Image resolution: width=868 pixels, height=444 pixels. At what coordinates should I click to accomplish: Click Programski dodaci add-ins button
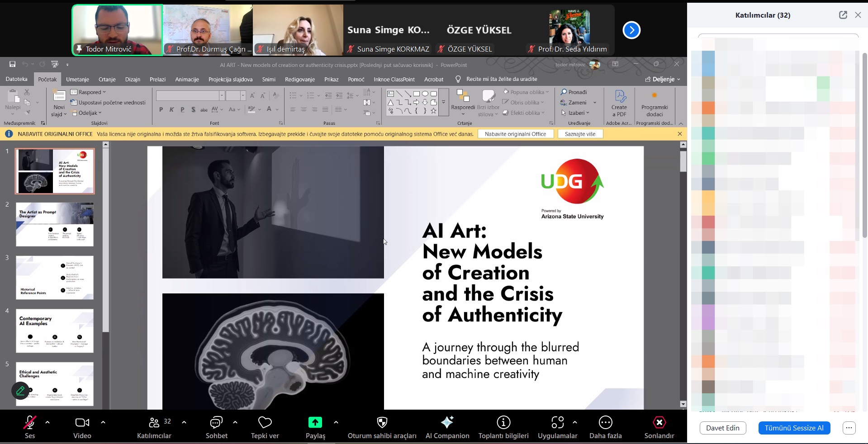(655, 104)
